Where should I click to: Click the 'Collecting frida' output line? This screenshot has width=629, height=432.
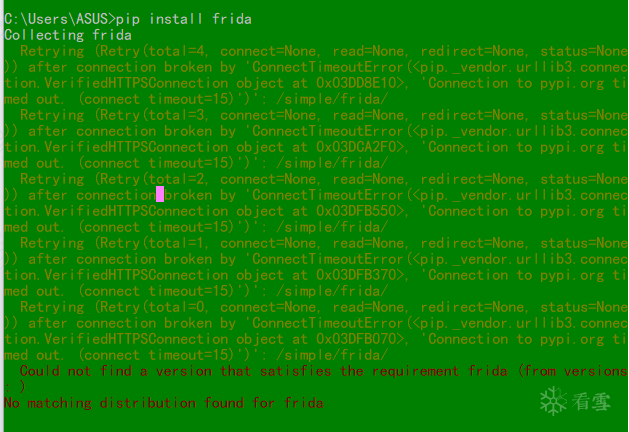tap(67, 35)
